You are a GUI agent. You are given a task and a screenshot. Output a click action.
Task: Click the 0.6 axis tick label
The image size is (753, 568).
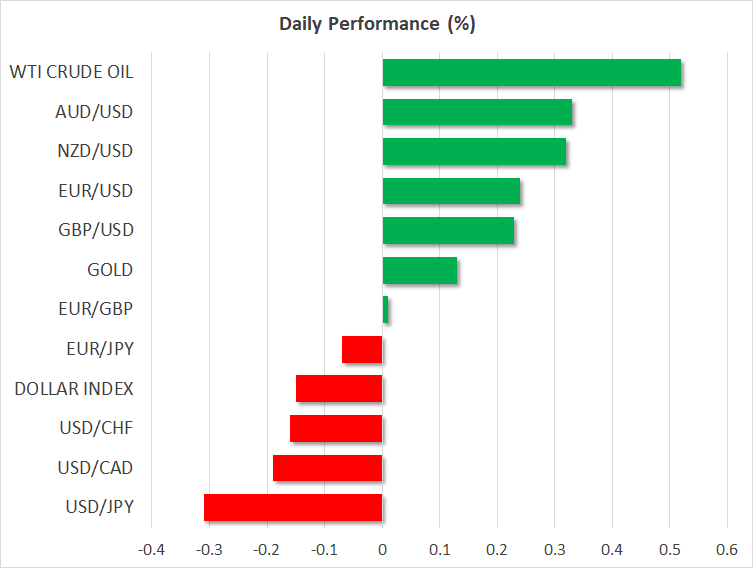tap(727, 549)
